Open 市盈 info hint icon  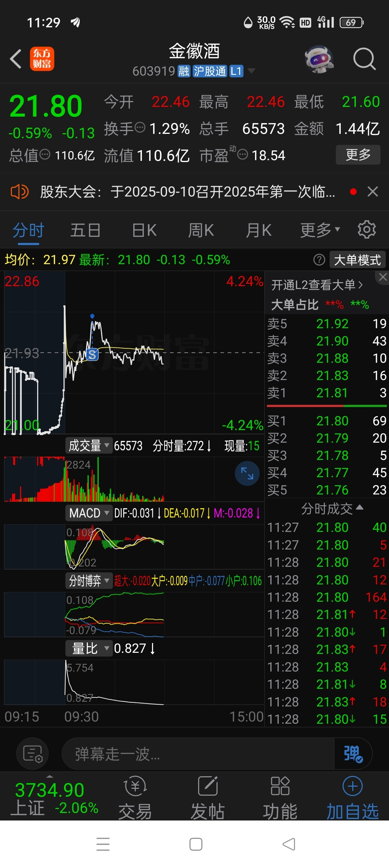click(x=243, y=155)
